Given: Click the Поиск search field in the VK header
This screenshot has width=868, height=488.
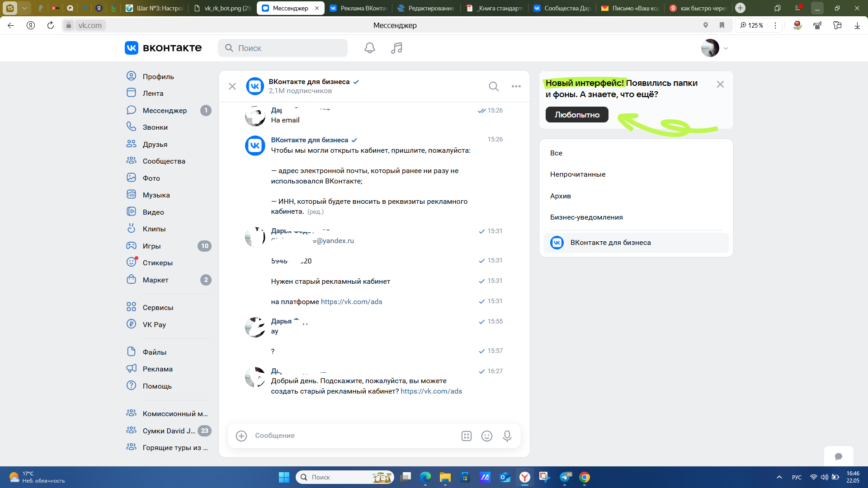Looking at the screenshot, I should tap(283, 48).
